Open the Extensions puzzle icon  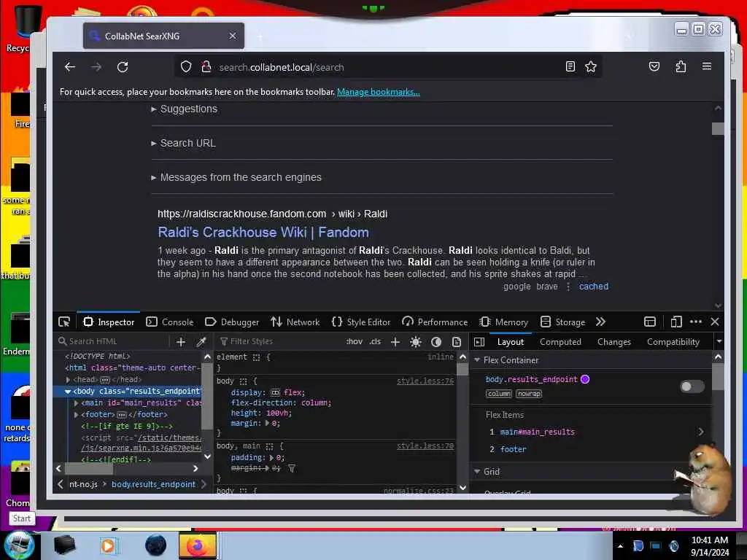click(681, 66)
